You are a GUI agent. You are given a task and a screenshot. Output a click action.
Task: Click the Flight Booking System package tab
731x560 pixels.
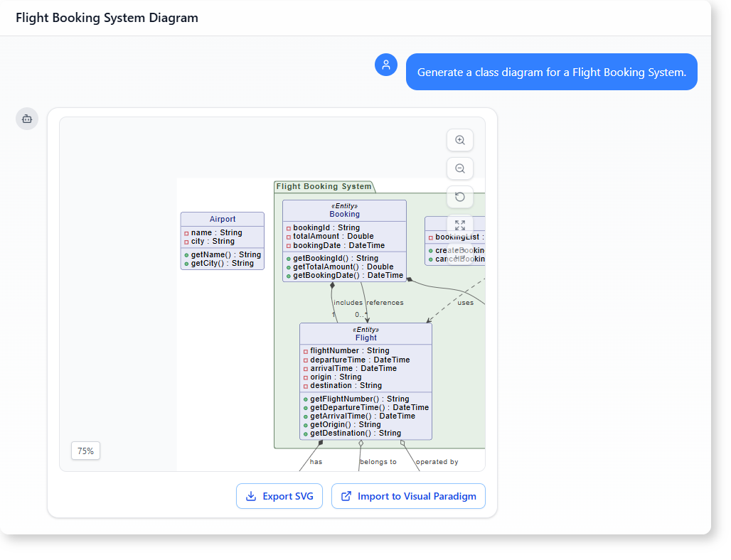pos(324,186)
